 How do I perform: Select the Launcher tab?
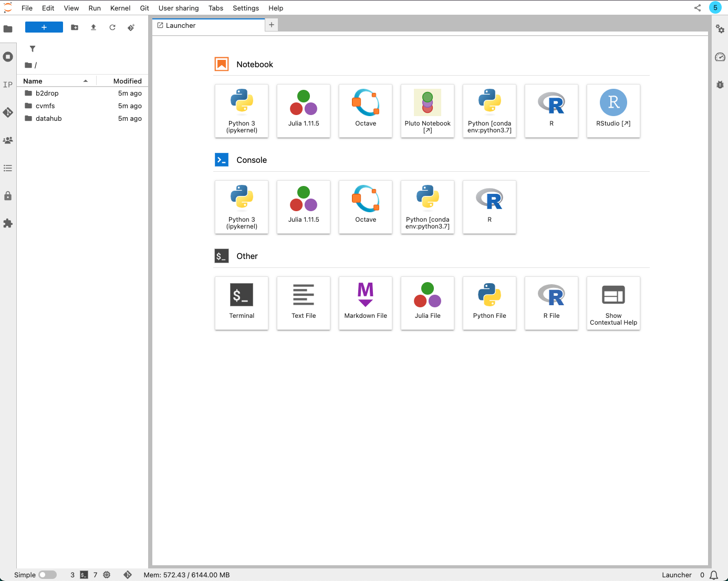coord(209,25)
